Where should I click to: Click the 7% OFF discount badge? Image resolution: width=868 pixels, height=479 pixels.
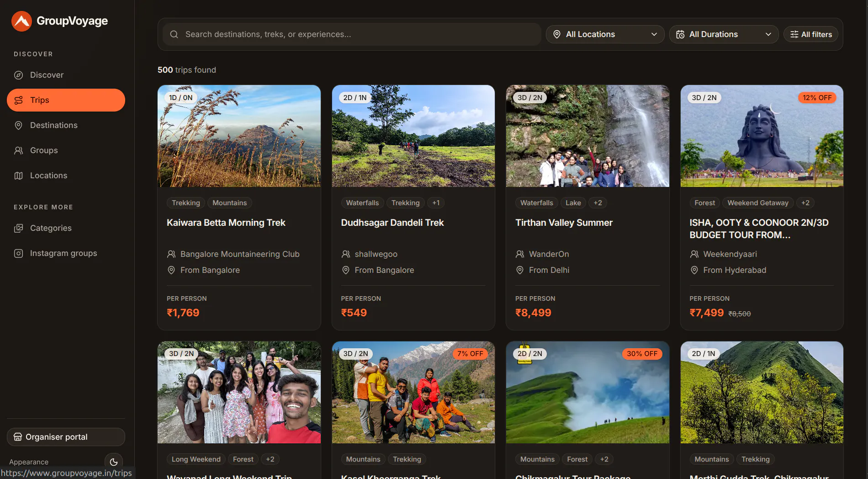470,354
